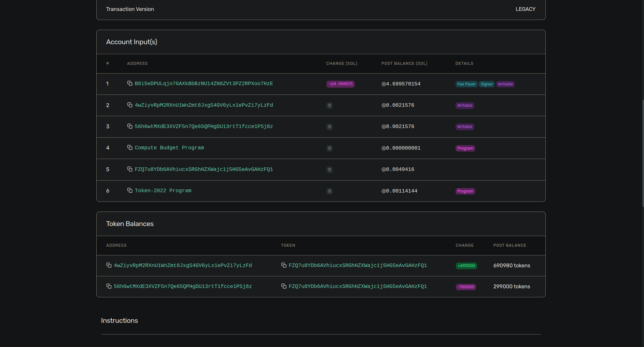Open Token-2022 Program link
644x347 pixels.
click(x=163, y=191)
